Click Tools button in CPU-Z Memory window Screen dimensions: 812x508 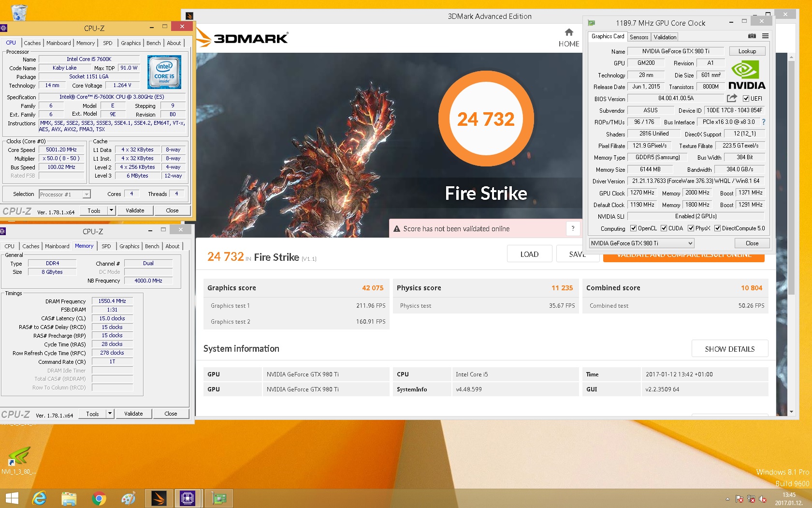pyautogui.click(x=92, y=414)
